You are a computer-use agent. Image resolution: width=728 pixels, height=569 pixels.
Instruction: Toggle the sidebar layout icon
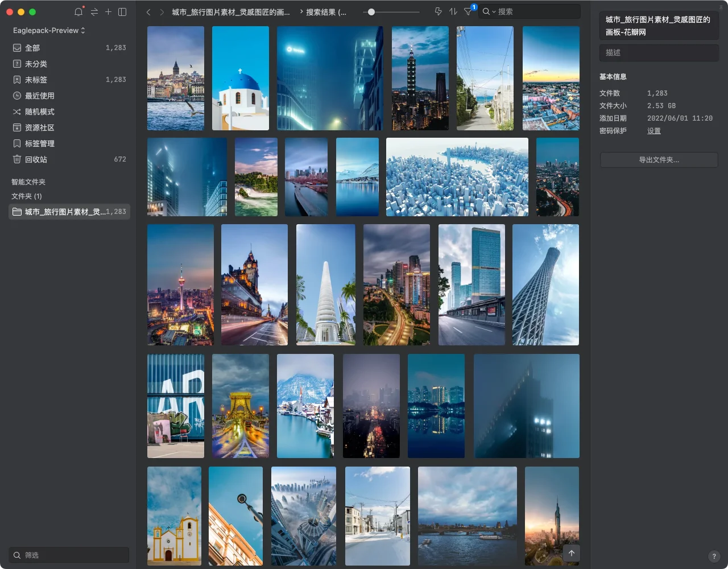tap(122, 12)
